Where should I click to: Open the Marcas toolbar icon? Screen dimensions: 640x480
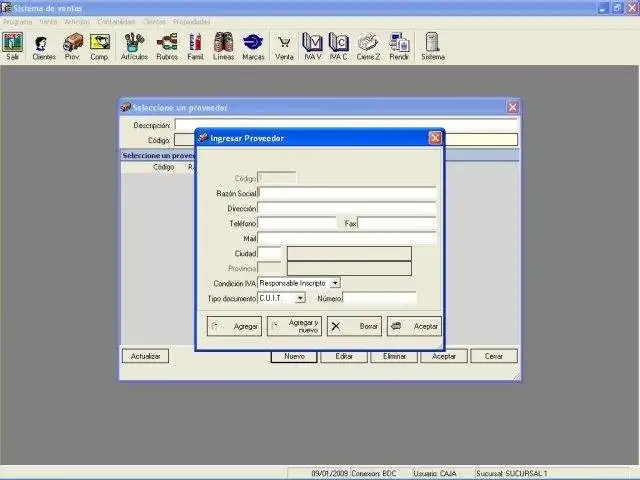pos(253,47)
